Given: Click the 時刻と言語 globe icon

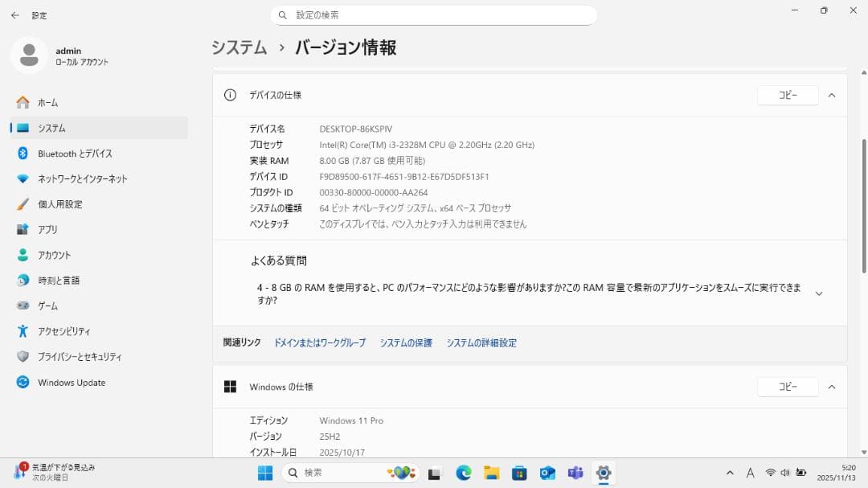Looking at the screenshot, I should (23, 281).
